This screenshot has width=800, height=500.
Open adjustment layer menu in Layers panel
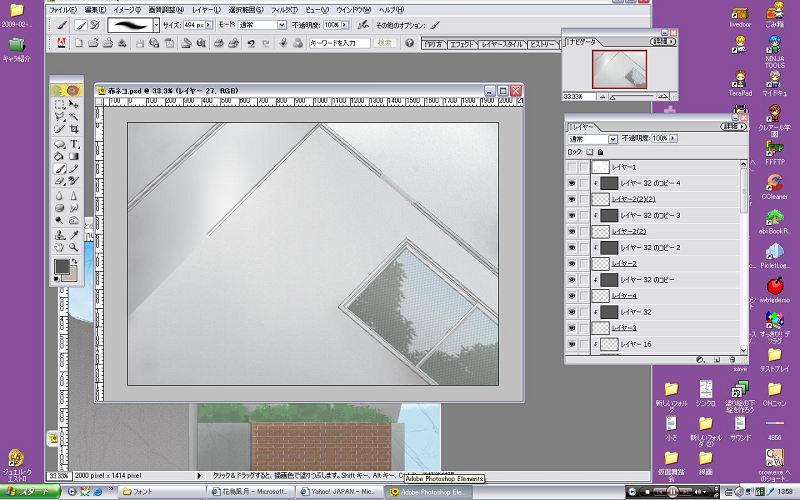click(700, 360)
